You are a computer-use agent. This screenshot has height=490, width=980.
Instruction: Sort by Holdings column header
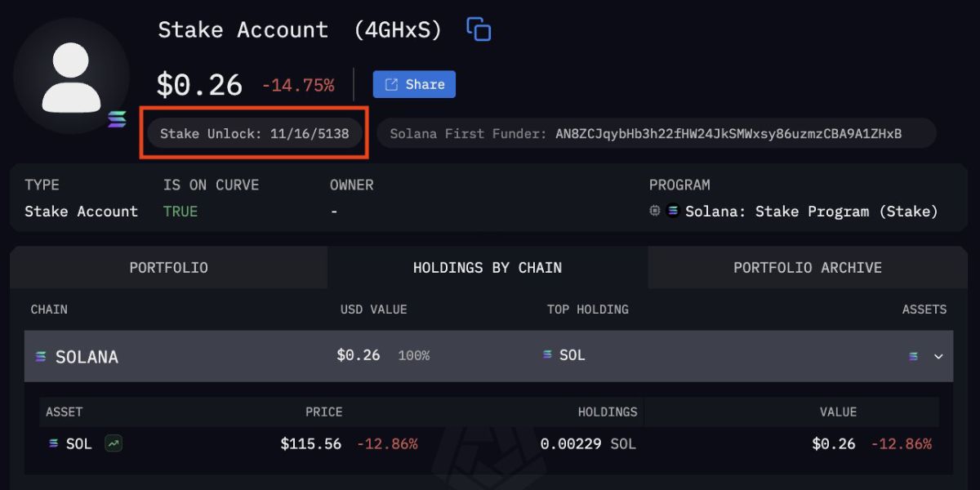608,412
